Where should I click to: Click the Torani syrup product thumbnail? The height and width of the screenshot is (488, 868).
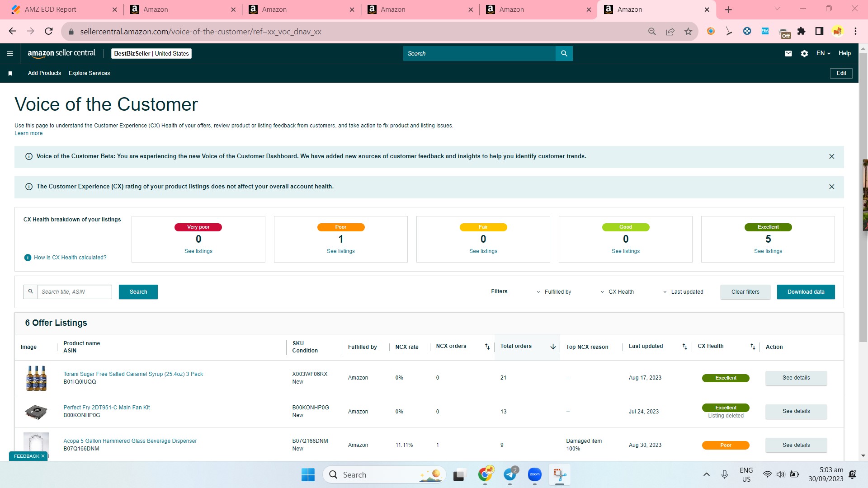(36, 378)
